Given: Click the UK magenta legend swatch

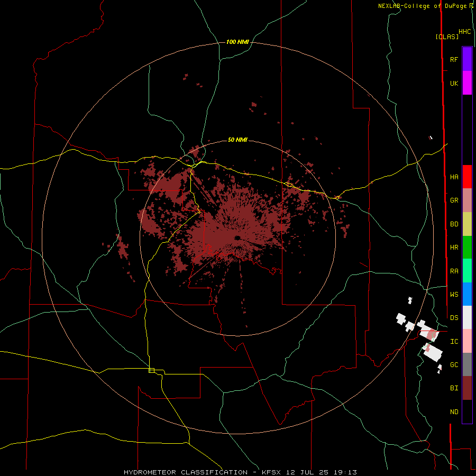Looking at the screenshot, I should click(467, 83).
